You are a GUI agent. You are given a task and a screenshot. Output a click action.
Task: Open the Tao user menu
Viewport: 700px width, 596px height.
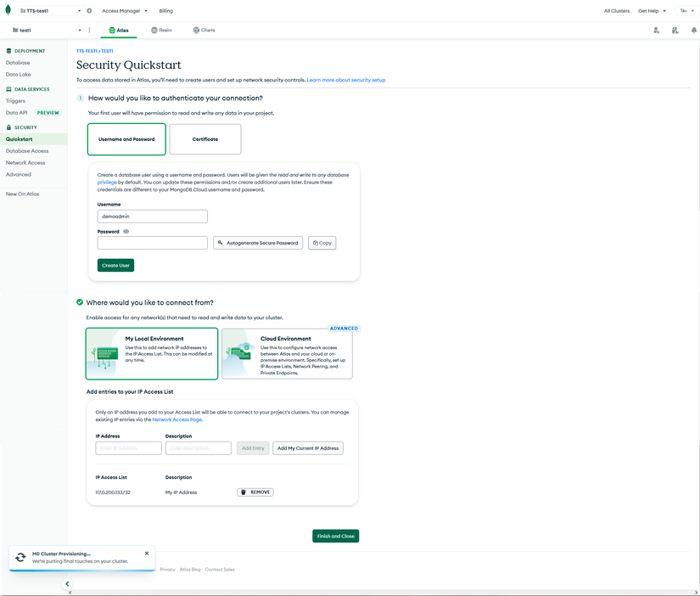tap(686, 11)
